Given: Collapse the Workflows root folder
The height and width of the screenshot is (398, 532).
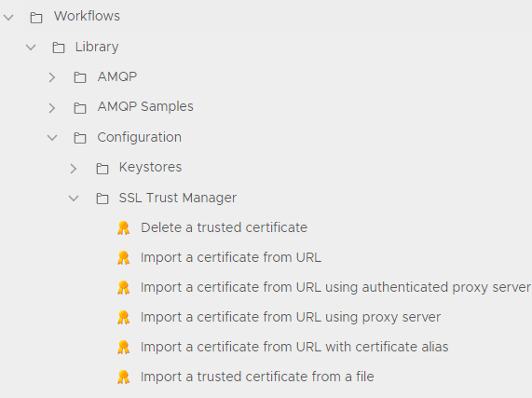Looking at the screenshot, I should point(8,17).
